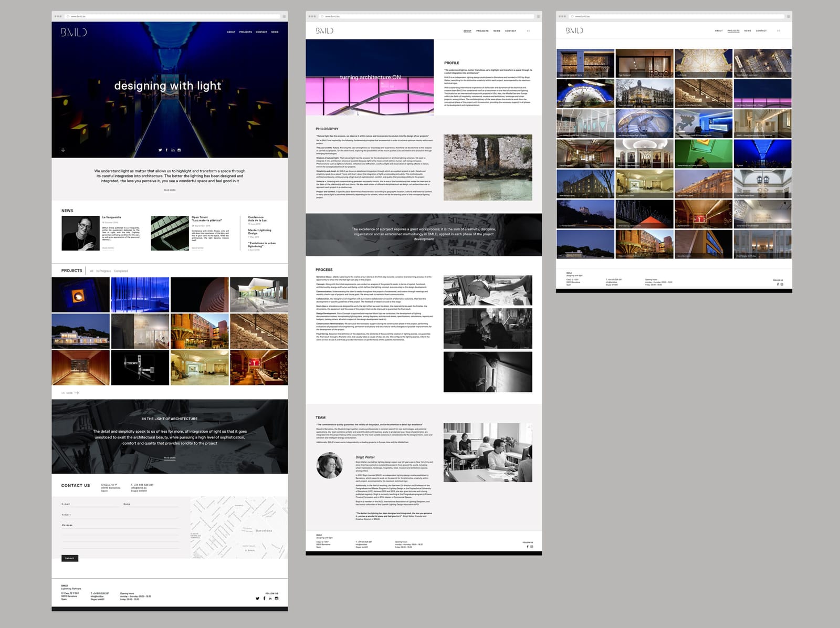Image resolution: width=840 pixels, height=628 pixels.
Task: Click the Message field in the contact form
Action: 120,537
